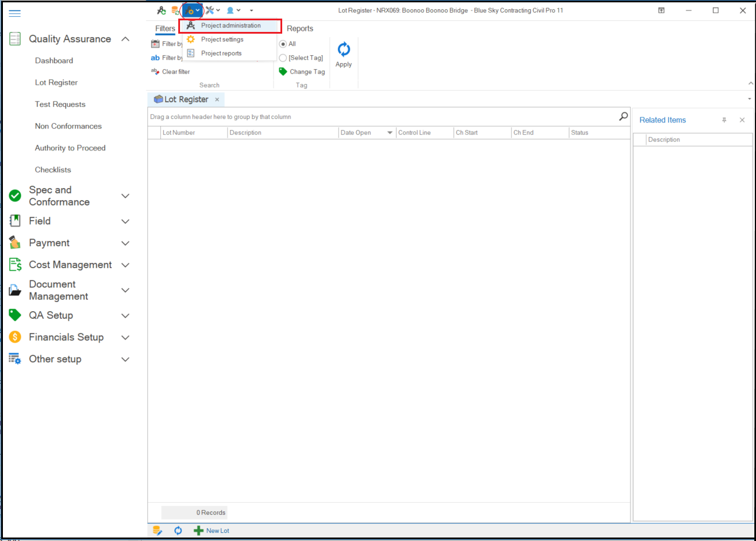Screen dimensions: 756x541
Task: Open the hamburger navigation menu
Action: click(15, 13)
